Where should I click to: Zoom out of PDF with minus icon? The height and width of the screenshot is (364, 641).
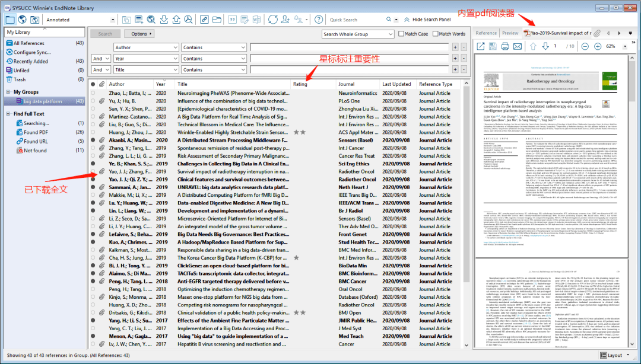click(x=585, y=46)
